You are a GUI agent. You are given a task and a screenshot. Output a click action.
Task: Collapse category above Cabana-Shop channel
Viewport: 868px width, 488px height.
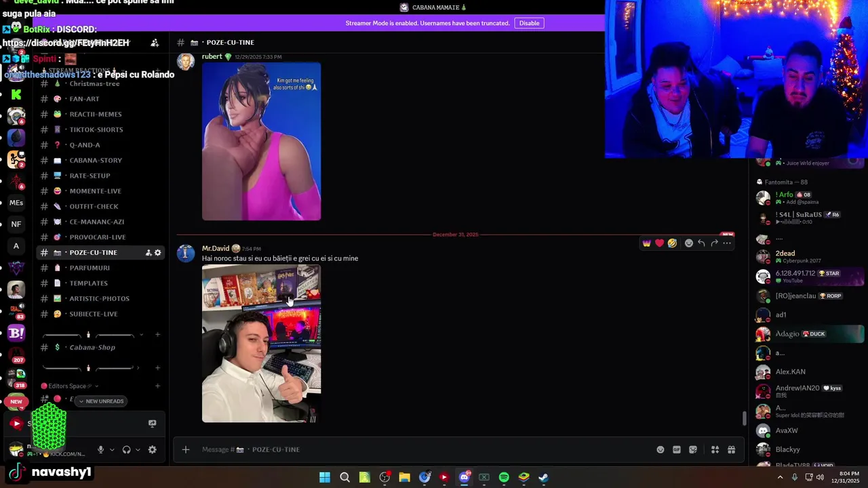click(x=92, y=335)
